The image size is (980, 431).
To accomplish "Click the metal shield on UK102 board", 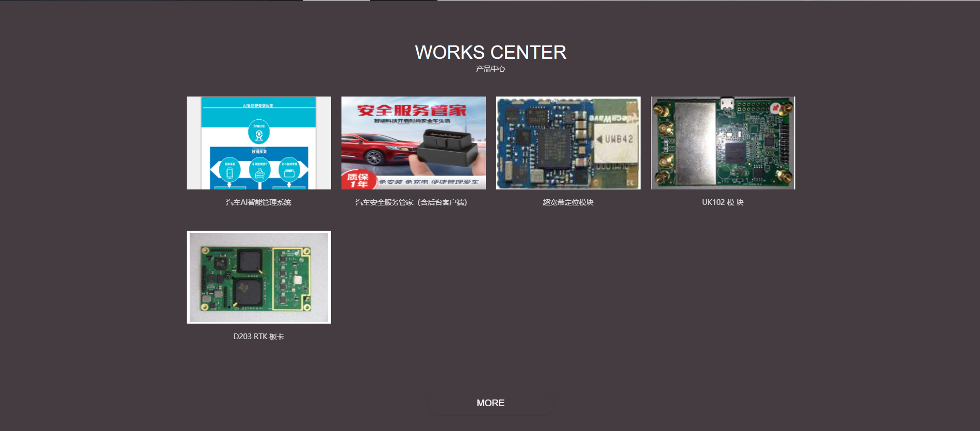I will 695,142.
